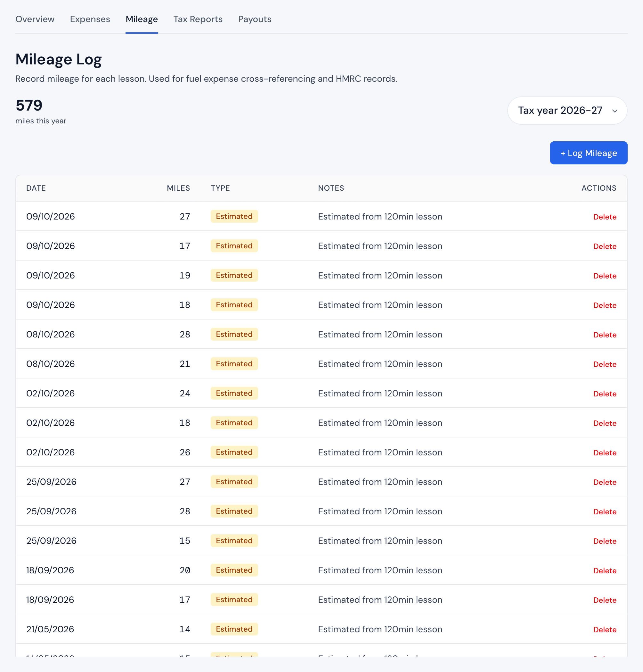
Task: Click the + Log Mileage button
Action: click(589, 153)
